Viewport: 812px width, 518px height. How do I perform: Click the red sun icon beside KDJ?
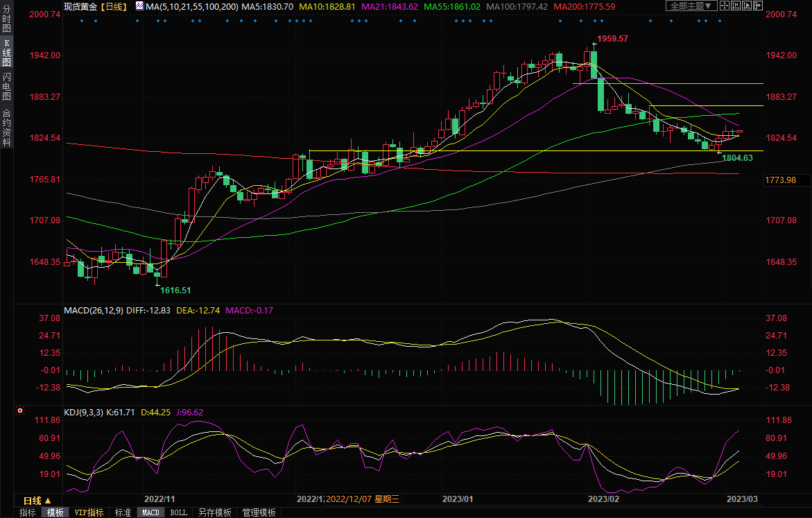(x=21, y=411)
